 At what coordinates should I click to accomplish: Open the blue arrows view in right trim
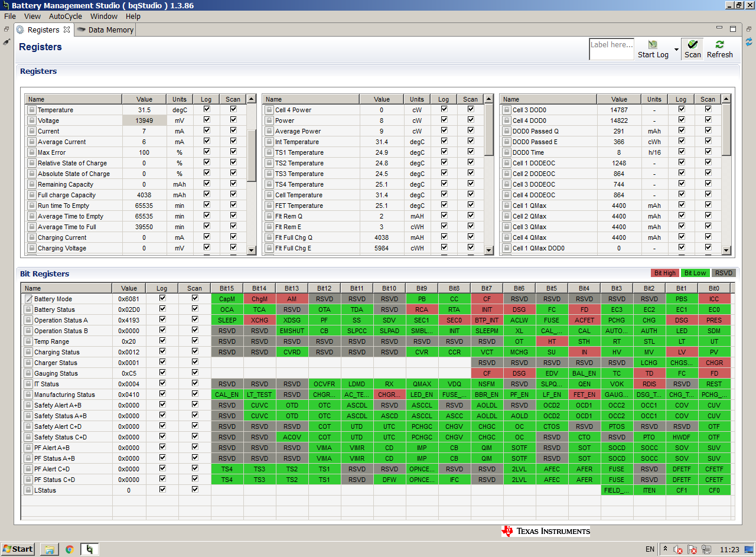pyautogui.click(x=749, y=42)
